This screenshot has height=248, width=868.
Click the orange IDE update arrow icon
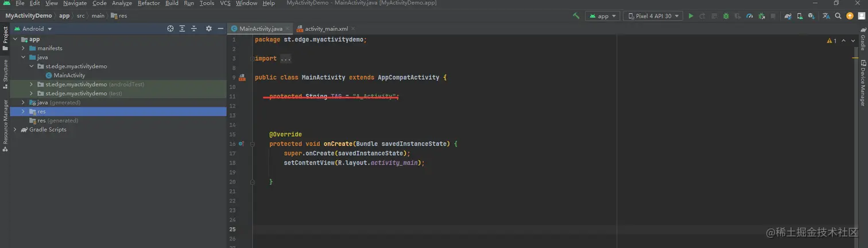point(850,16)
